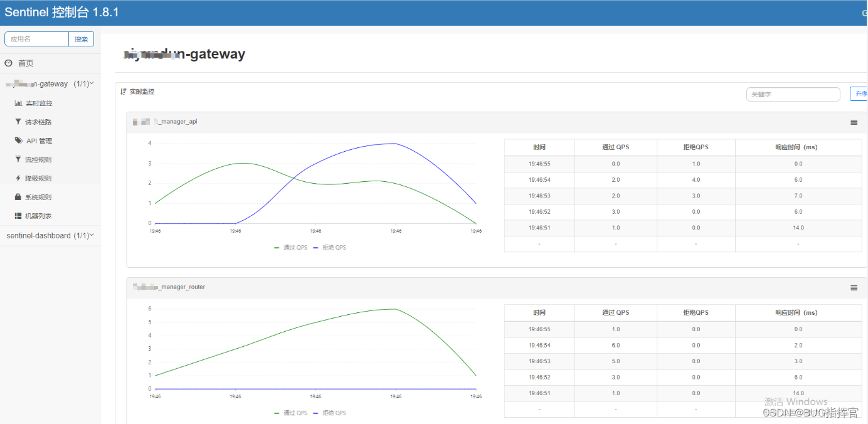Click the 降级规则 lightning icon
The width and height of the screenshot is (868, 424).
[x=18, y=178]
